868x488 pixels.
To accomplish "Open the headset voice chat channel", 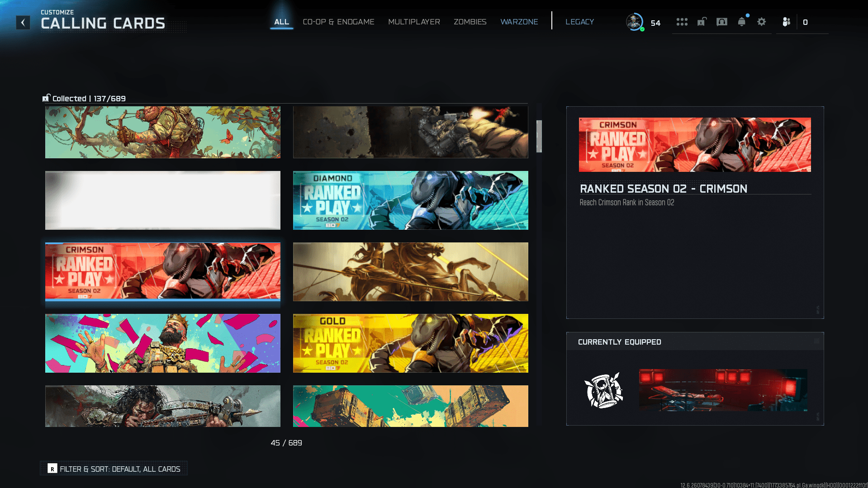I will pos(721,22).
